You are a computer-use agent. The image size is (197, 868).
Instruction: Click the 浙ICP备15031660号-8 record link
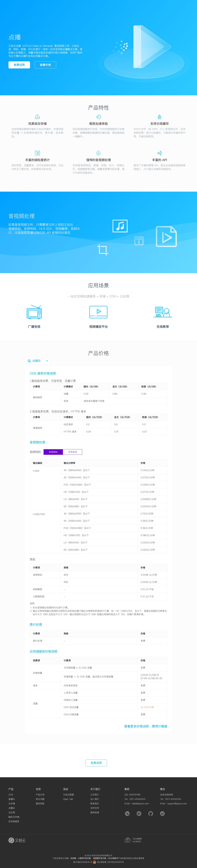(x=82, y=862)
